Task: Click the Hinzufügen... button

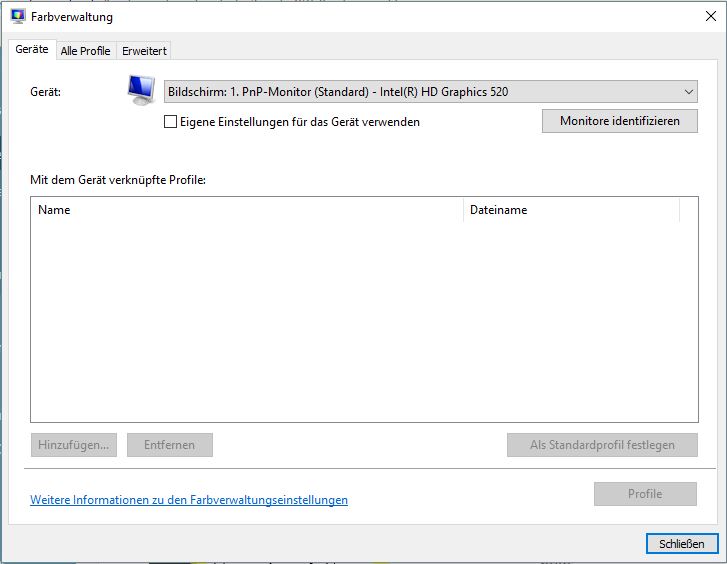Action: 74,445
